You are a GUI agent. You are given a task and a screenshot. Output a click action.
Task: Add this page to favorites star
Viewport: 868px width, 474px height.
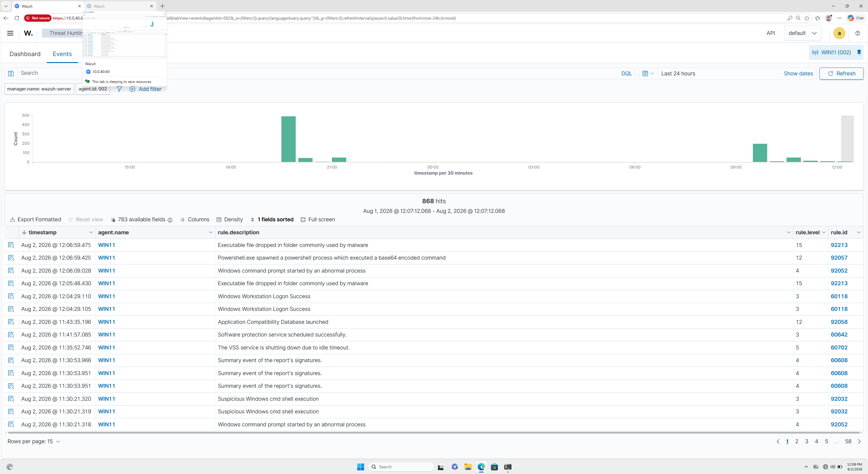pyautogui.click(x=807, y=18)
